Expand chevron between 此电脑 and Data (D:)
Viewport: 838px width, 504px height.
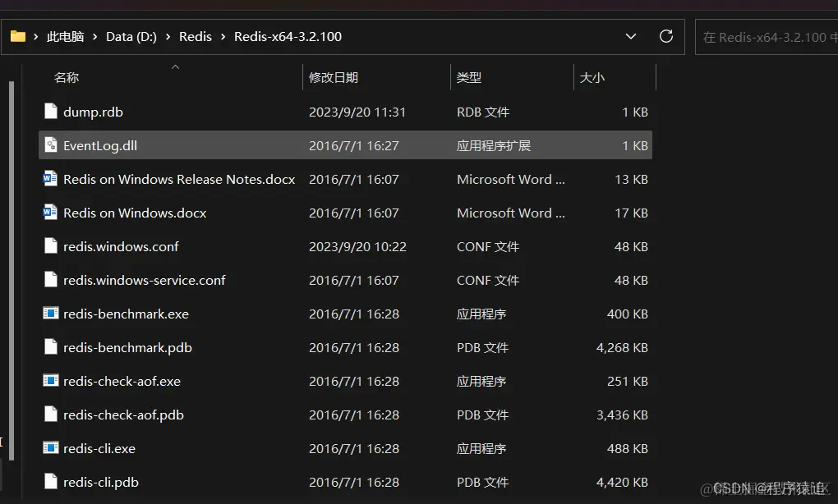pyautogui.click(x=94, y=37)
